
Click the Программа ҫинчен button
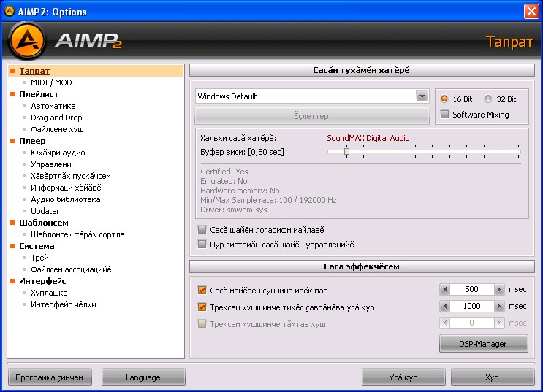pyautogui.click(x=50, y=377)
